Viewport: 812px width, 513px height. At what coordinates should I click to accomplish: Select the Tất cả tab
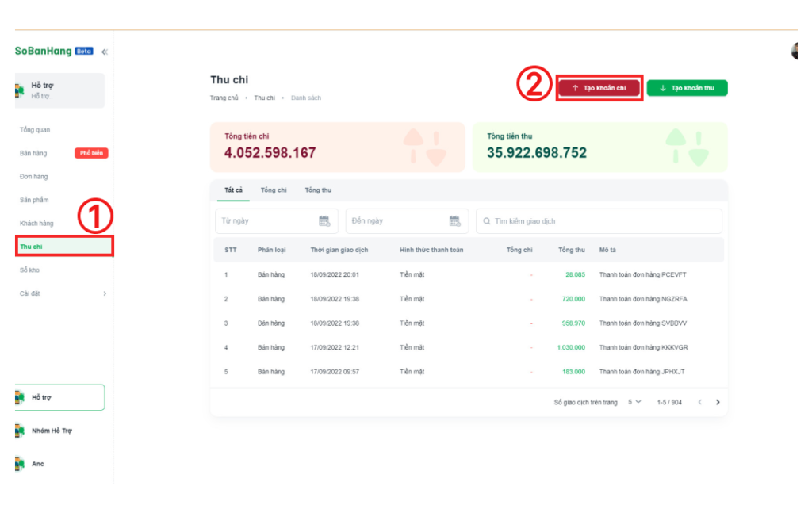pos(233,190)
